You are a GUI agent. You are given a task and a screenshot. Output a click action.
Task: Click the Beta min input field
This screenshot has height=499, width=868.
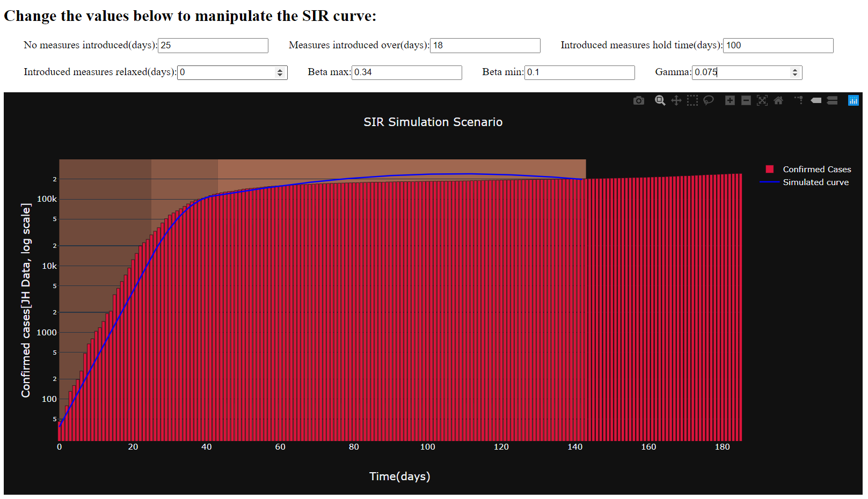pyautogui.click(x=580, y=72)
